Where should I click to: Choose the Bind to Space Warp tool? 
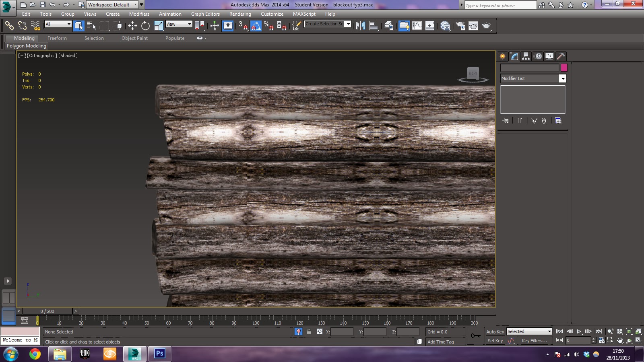point(35,26)
